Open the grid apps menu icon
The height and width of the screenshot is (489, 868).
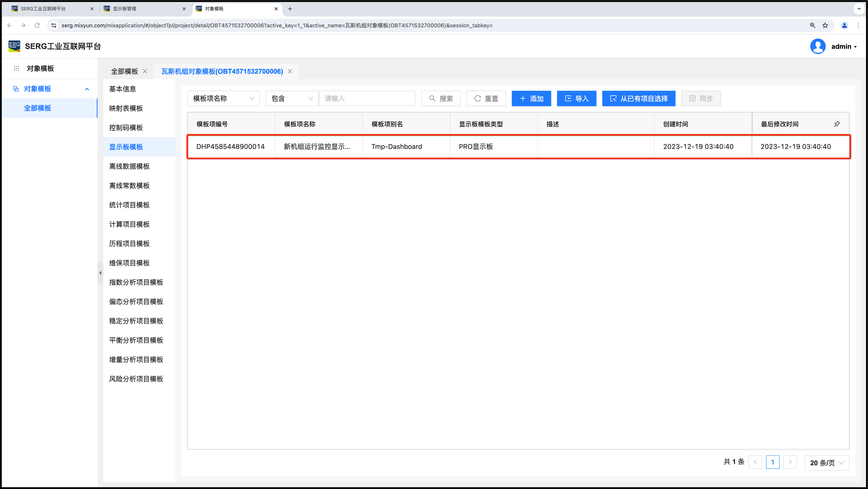point(16,68)
